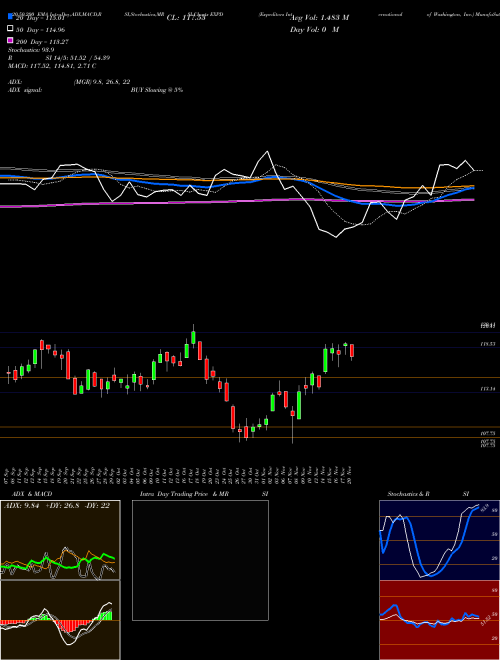Click the magenta 200 Day legend swatch
500x660 pixels.
coord(11,41)
